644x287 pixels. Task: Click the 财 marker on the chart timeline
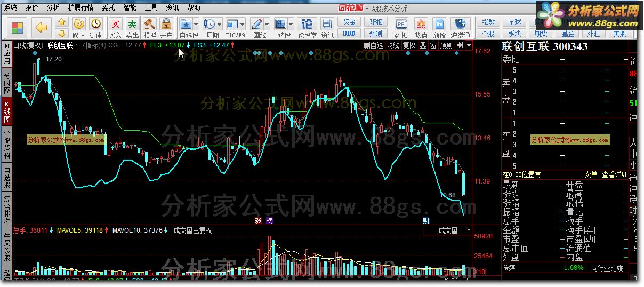(x=426, y=220)
